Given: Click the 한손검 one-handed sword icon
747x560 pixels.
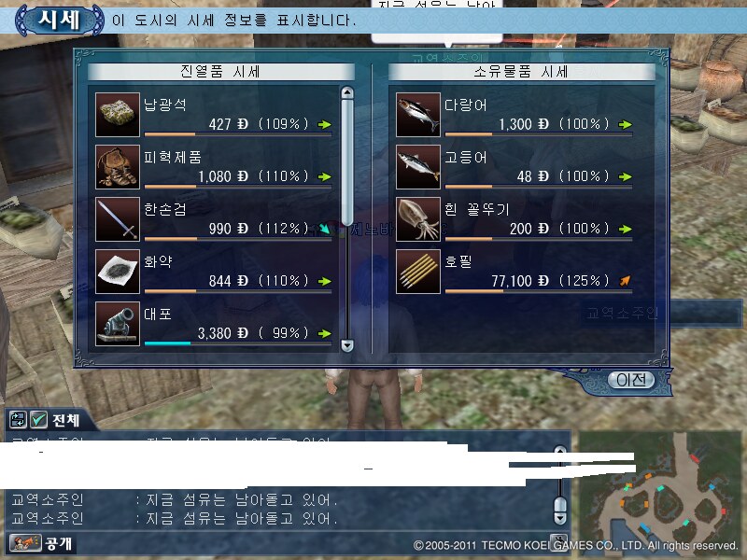Looking at the screenshot, I should coord(118,219).
